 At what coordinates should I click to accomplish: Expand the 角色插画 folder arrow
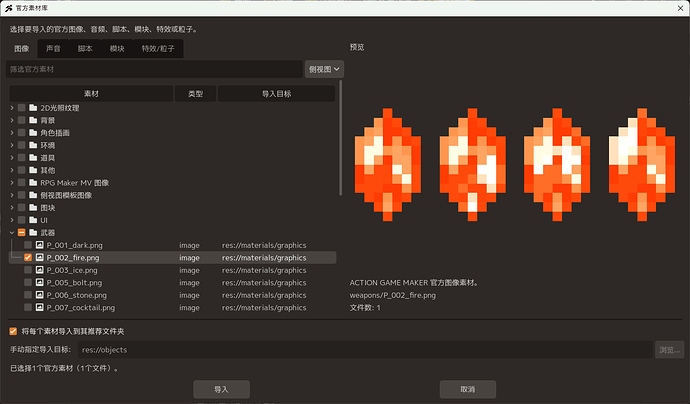click(12, 132)
